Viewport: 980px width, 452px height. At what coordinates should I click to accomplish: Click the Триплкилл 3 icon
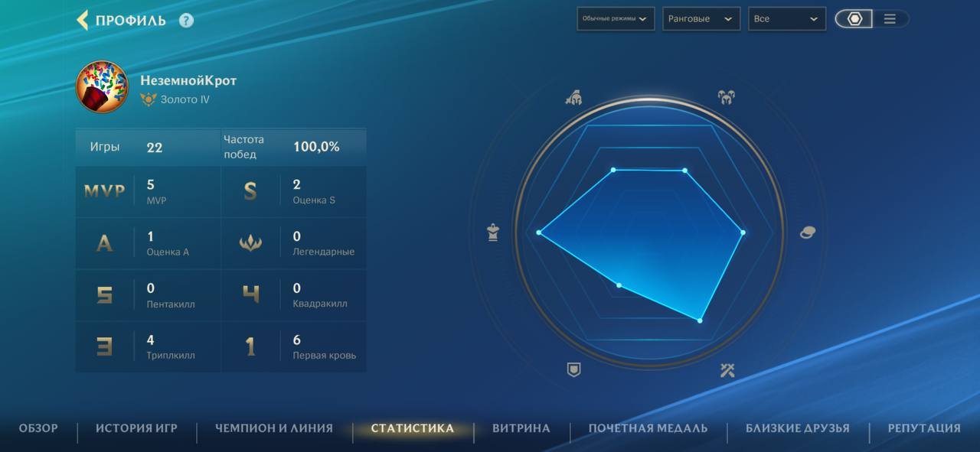104,346
